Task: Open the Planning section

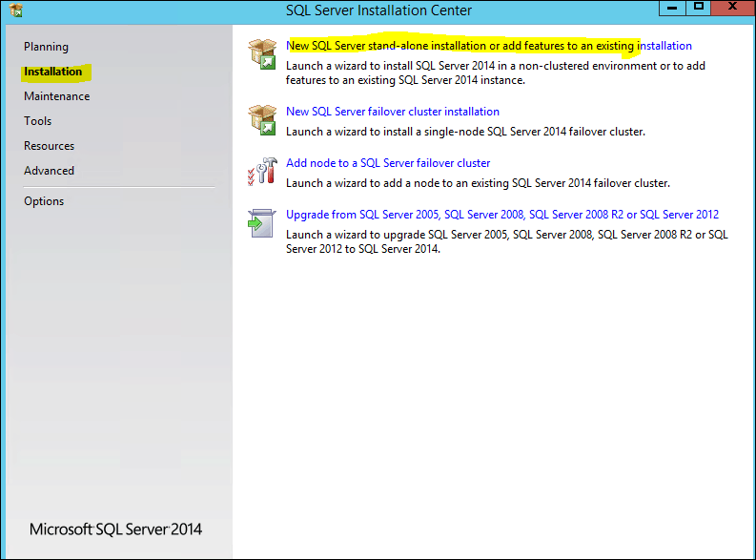Action: point(47,47)
